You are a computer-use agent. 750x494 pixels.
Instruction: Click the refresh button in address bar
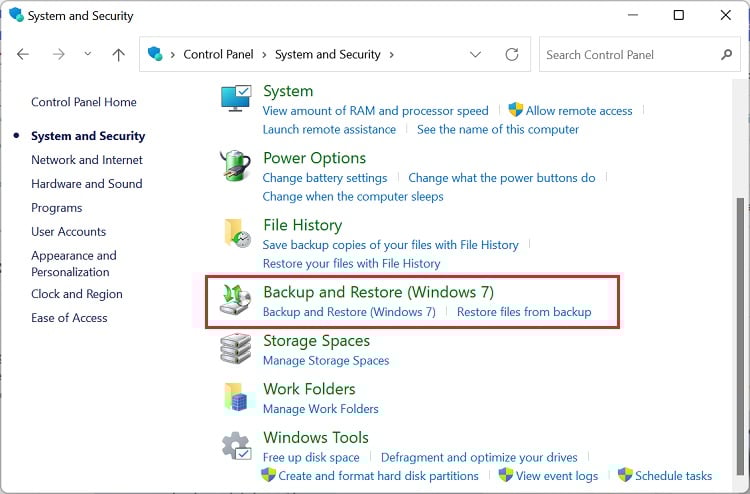(512, 55)
